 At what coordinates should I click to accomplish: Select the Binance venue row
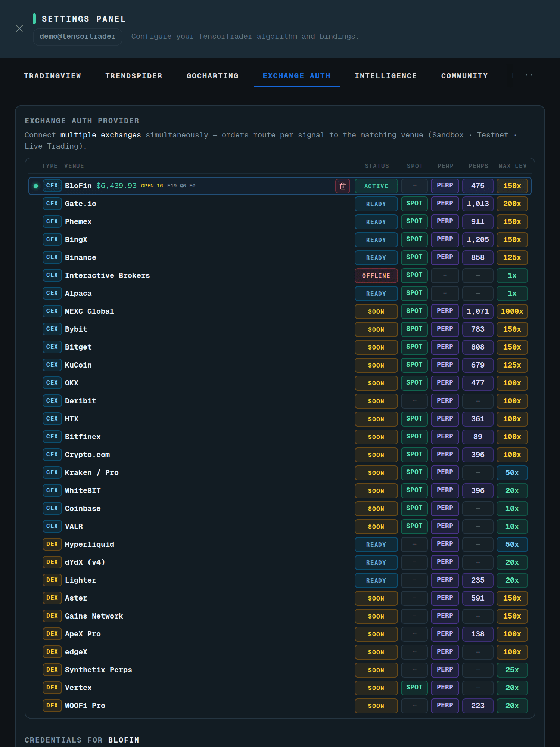[x=280, y=258]
